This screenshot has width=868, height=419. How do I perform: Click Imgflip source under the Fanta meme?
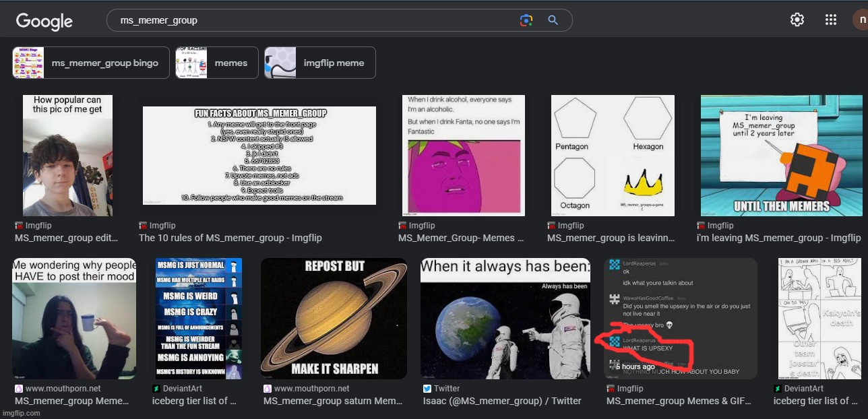click(x=416, y=226)
